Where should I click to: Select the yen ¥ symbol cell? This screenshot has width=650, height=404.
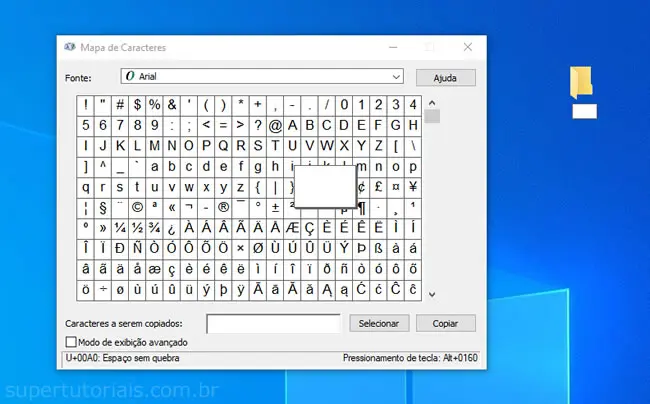click(x=412, y=187)
